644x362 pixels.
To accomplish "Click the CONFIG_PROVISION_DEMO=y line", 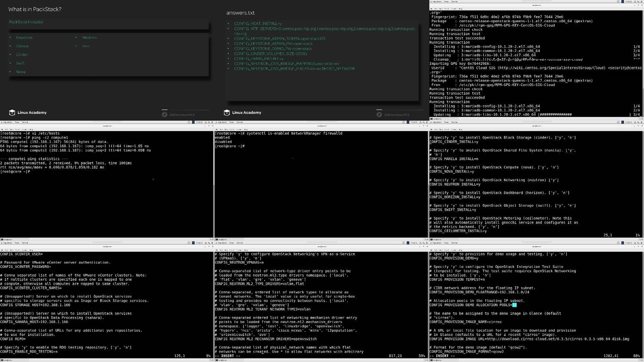I will tap(454, 258).
